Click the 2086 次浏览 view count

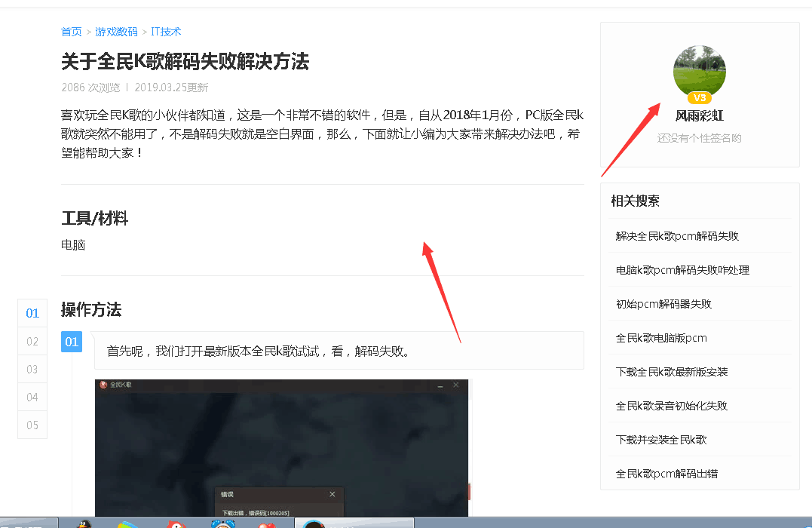point(90,87)
